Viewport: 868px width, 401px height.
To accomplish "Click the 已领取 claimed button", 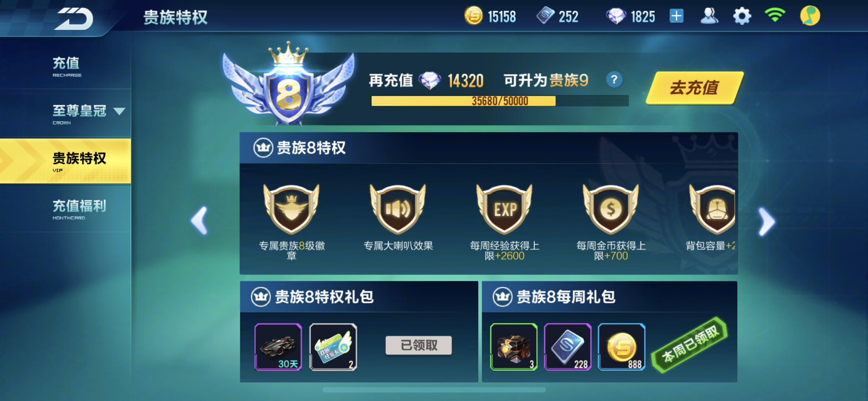I will point(419,345).
